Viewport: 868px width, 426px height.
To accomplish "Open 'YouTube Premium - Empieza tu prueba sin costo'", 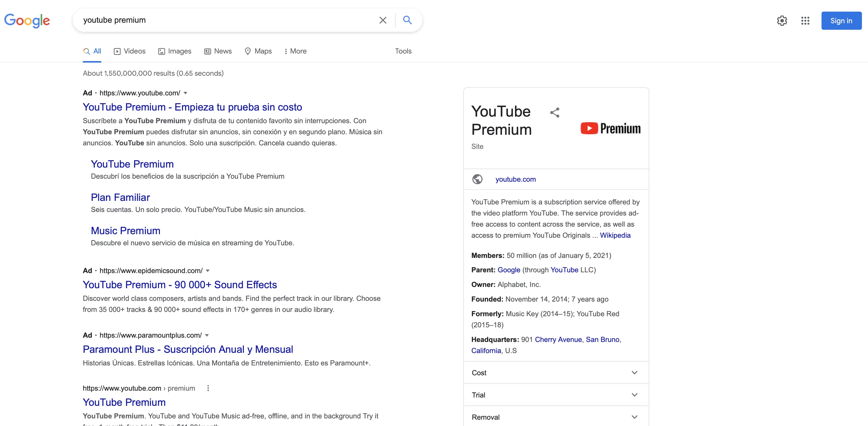I will tap(192, 107).
